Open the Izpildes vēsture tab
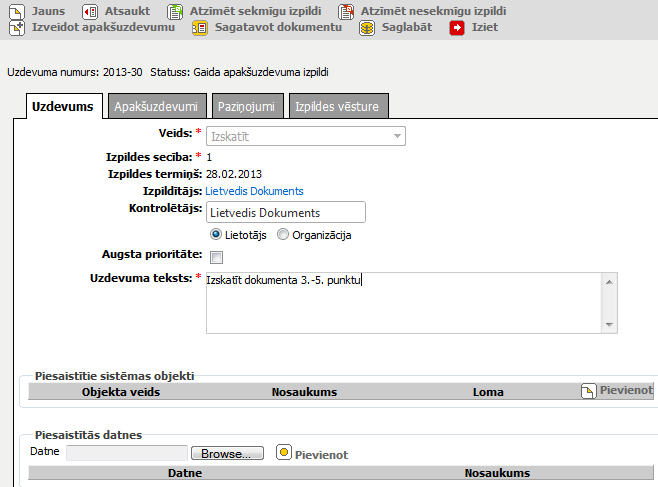Viewport: 658px width, 487px height. (x=337, y=106)
